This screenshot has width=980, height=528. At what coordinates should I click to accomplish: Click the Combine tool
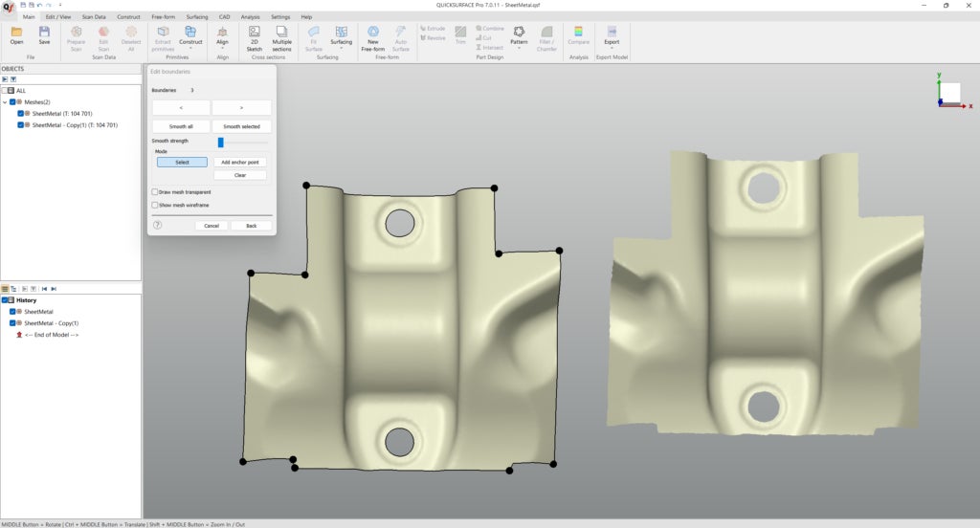tap(490, 29)
